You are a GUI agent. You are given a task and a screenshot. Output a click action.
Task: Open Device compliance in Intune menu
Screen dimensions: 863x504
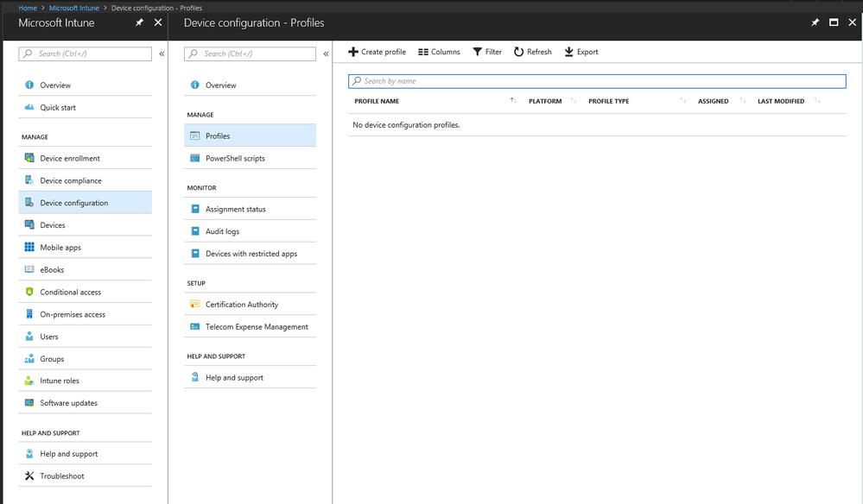[x=71, y=180]
